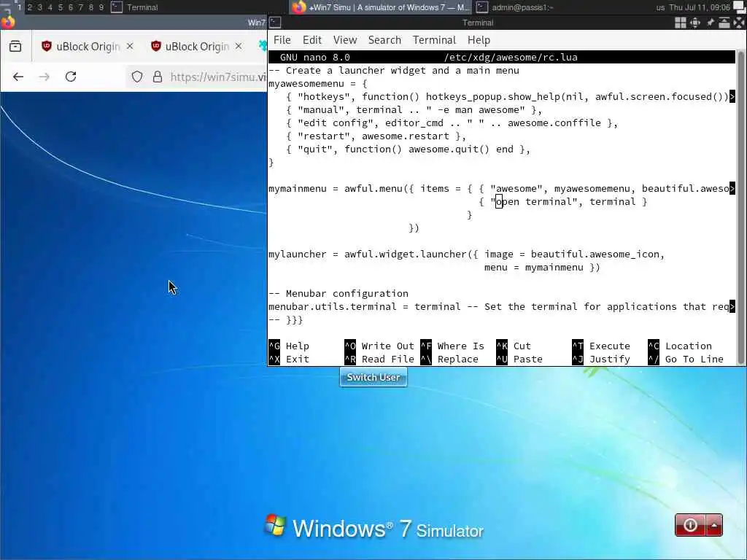Viewport: 747px width, 560px height.
Task: Click the Firefox back arrow button
Action: point(18,77)
